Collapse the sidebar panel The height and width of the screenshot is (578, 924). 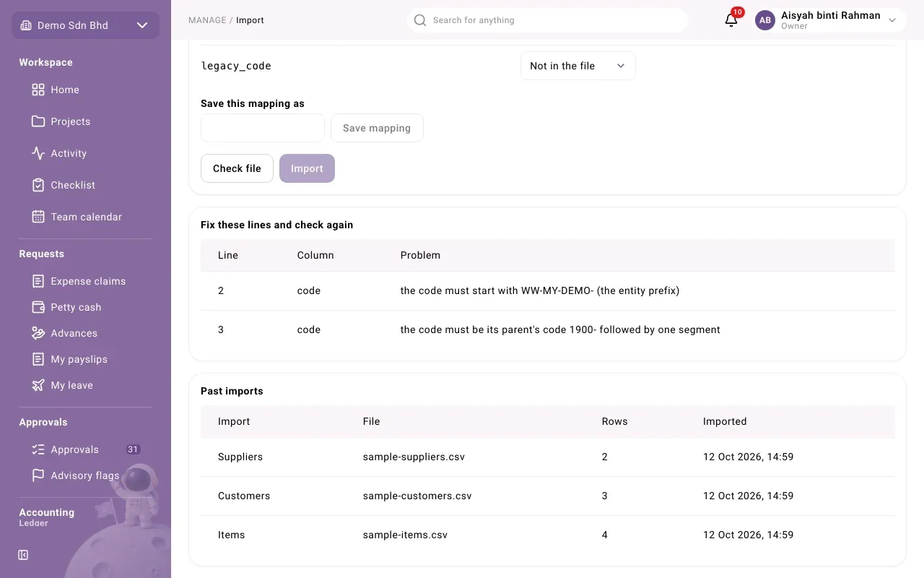(23, 555)
